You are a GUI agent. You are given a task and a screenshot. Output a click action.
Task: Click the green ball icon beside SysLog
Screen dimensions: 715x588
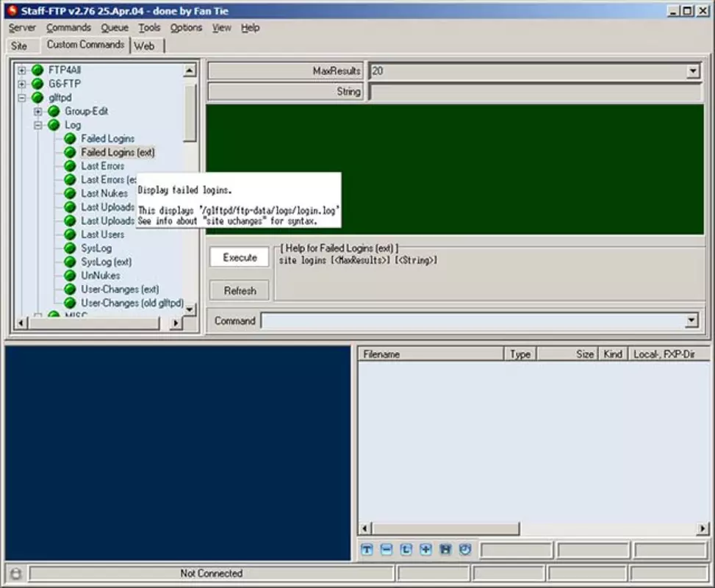[x=70, y=248]
